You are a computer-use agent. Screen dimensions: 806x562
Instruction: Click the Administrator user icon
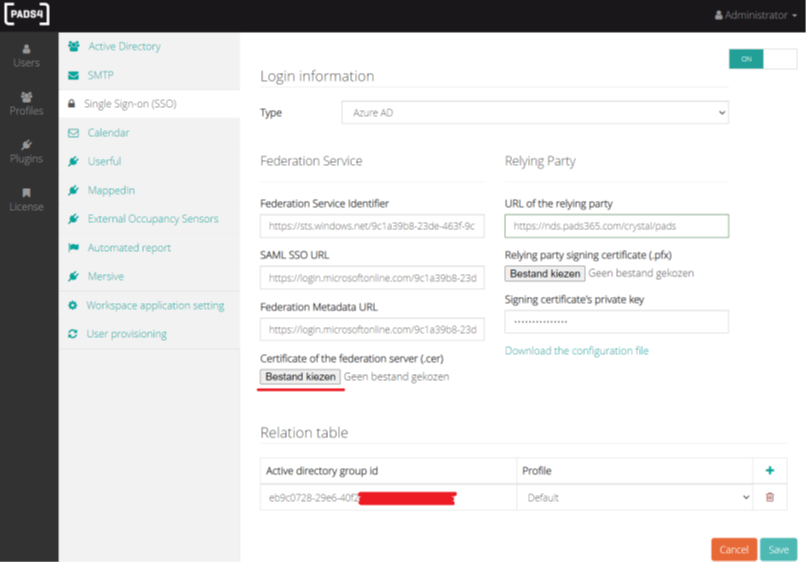coord(719,15)
